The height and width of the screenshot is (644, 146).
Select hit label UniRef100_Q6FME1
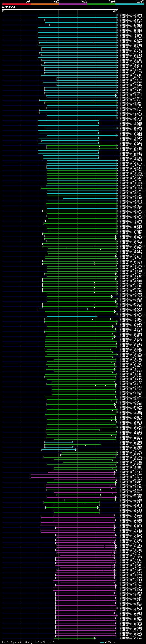click(x=131, y=429)
